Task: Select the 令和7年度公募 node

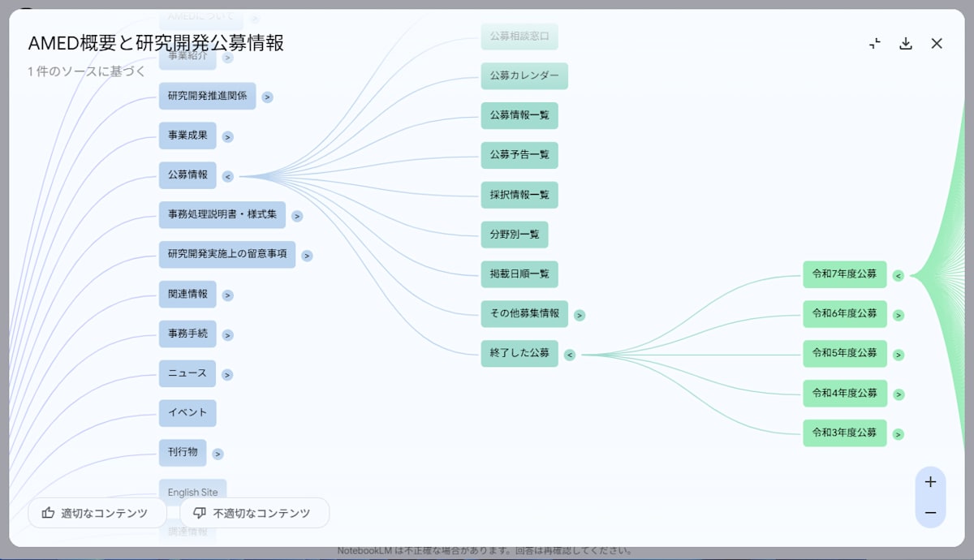Action: coord(845,274)
